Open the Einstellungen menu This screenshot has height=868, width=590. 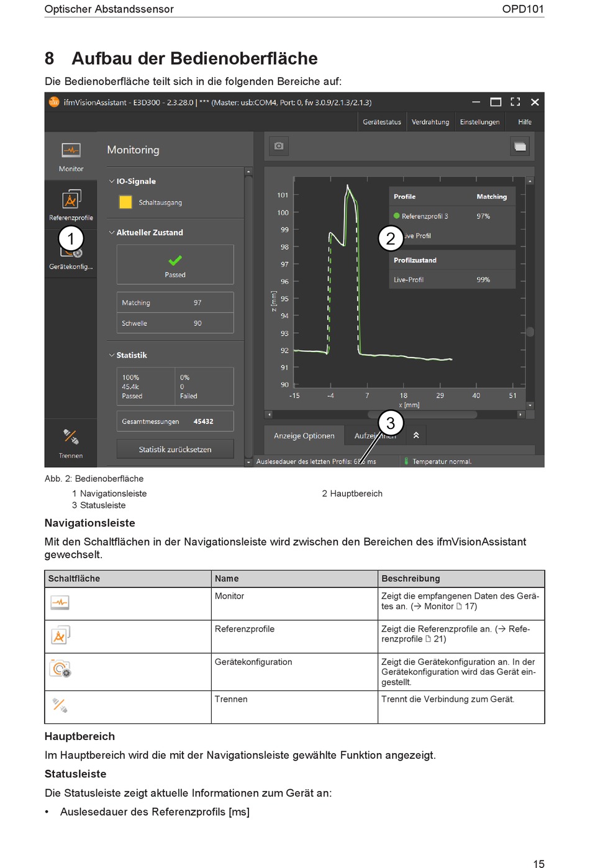[479, 122]
